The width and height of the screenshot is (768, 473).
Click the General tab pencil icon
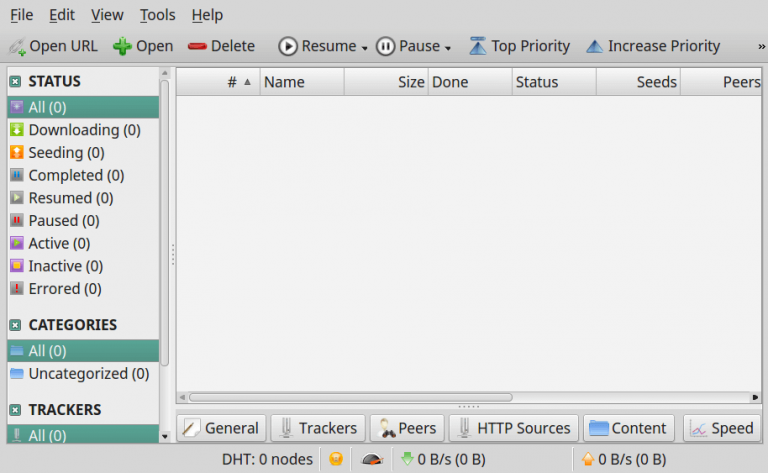coord(191,428)
